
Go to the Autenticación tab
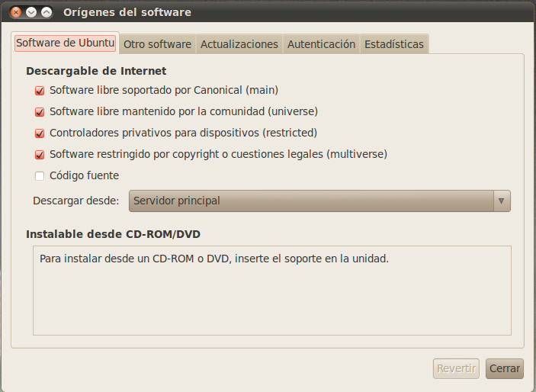[x=321, y=44]
